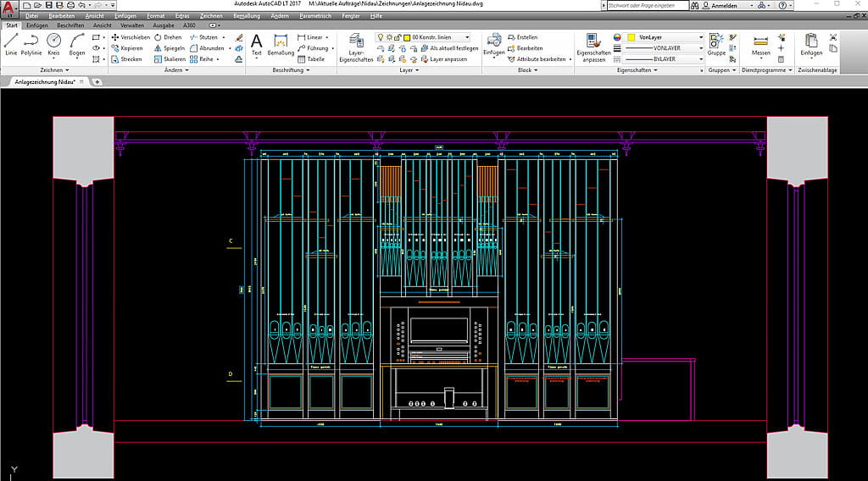Click the yellow layer color swatch

(x=408, y=37)
